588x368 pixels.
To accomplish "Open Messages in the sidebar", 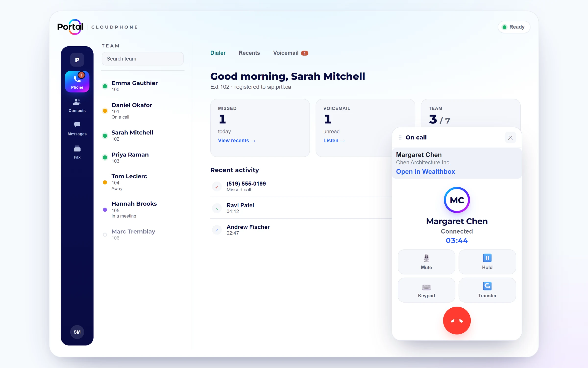I will click(x=77, y=129).
